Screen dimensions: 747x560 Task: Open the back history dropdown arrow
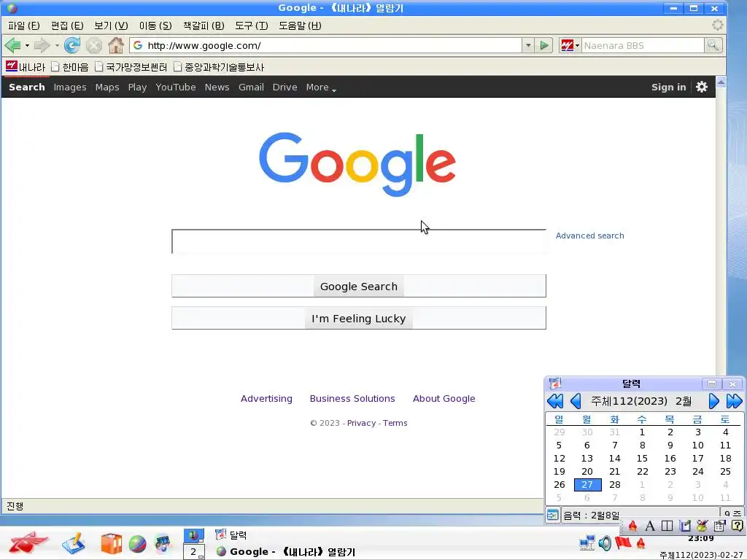tap(27, 46)
